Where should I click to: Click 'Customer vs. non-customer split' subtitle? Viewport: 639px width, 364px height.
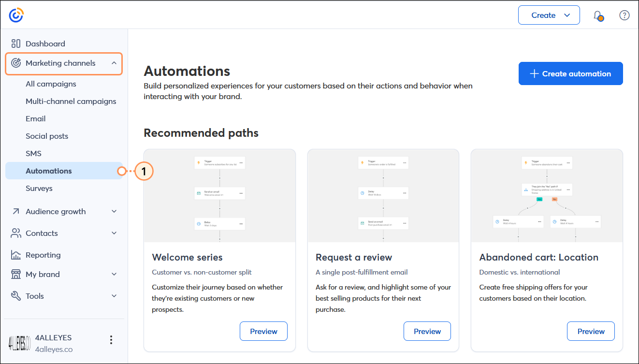[202, 272]
